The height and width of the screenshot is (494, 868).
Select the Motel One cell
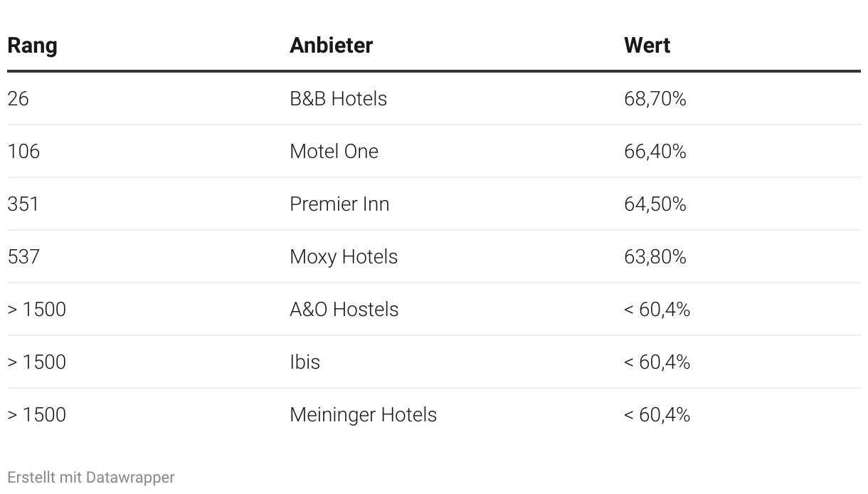pos(334,151)
